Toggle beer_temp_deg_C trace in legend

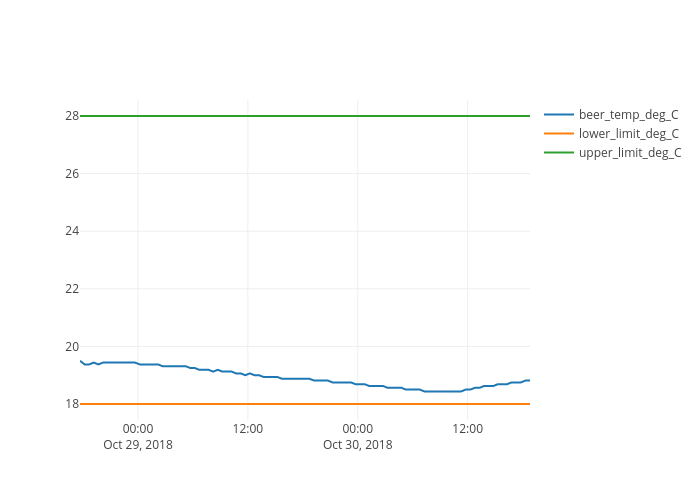tap(628, 114)
